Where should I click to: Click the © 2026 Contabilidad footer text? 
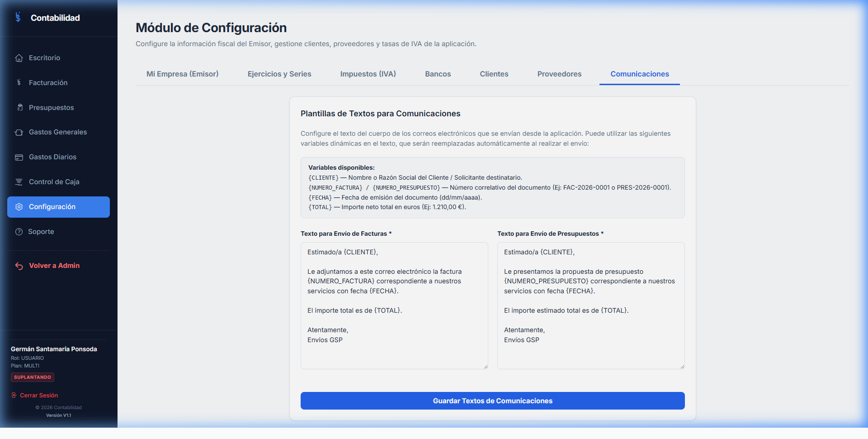click(58, 408)
